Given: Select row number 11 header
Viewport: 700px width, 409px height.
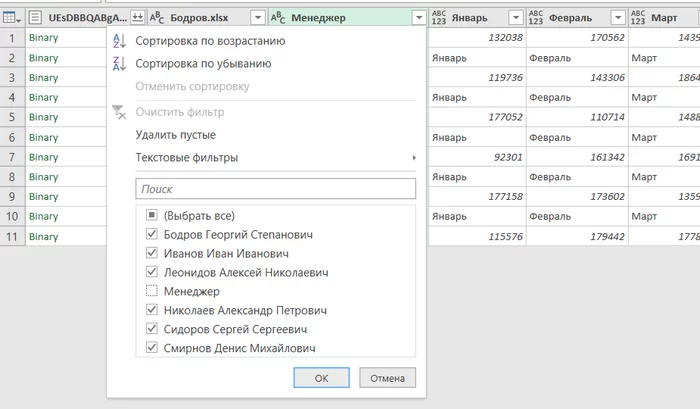Looking at the screenshot, I should [x=12, y=236].
